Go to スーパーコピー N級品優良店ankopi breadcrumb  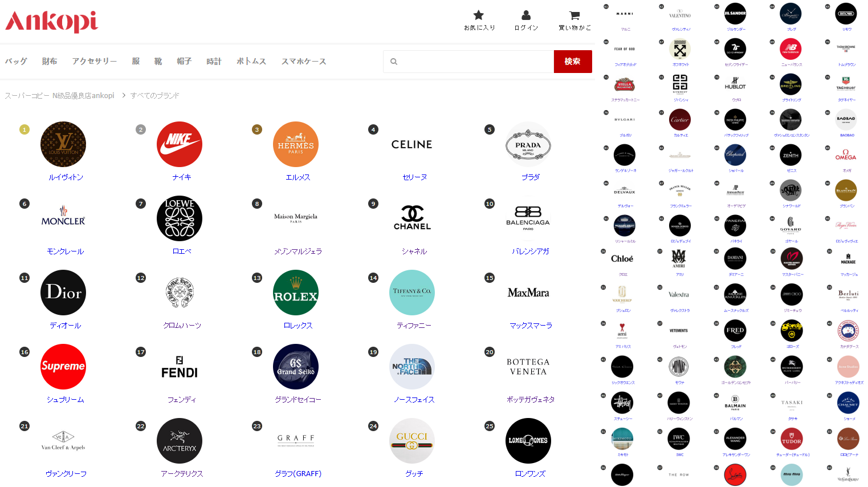[60, 96]
